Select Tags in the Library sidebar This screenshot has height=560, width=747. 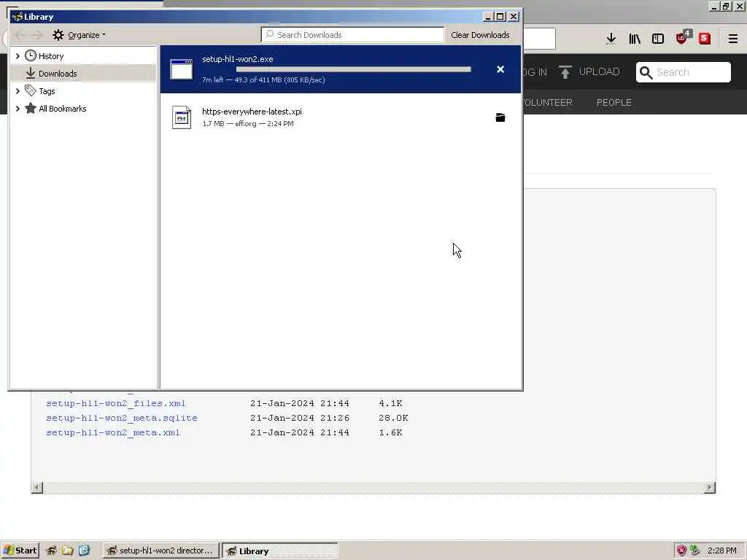pos(47,91)
